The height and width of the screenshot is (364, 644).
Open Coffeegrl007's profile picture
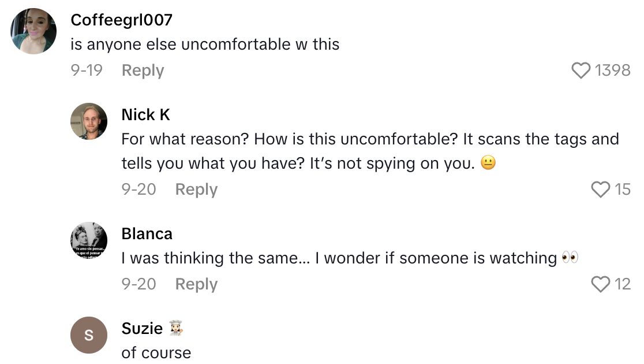(x=33, y=31)
